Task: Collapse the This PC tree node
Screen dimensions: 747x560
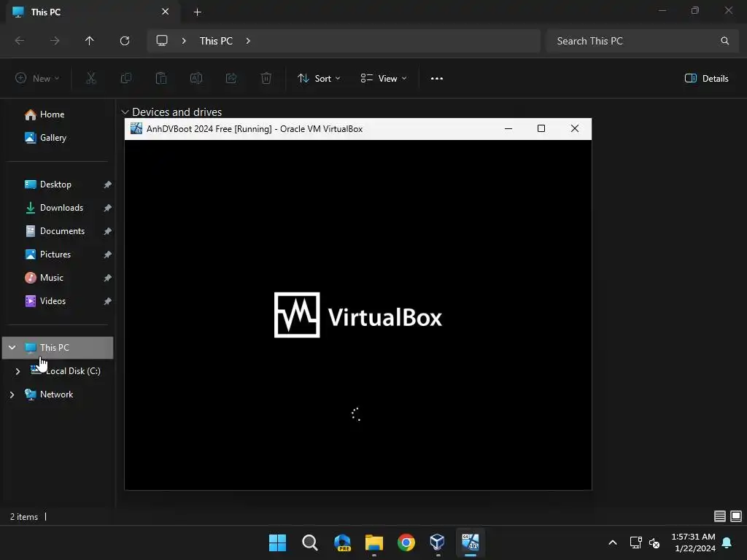Action: [12, 348]
